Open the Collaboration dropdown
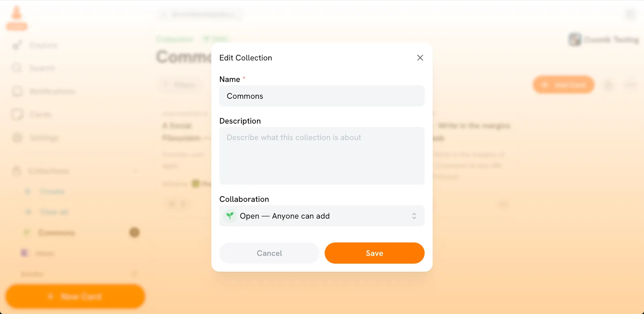 click(321, 216)
